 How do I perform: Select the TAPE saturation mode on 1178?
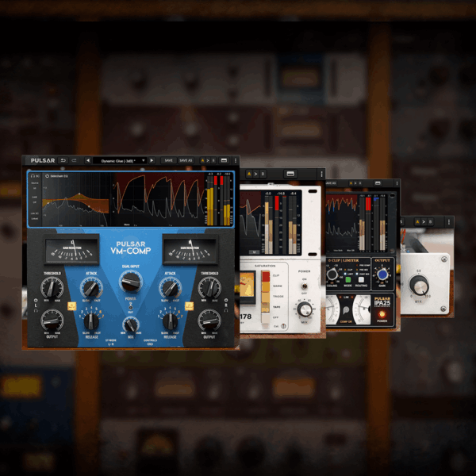point(266,307)
